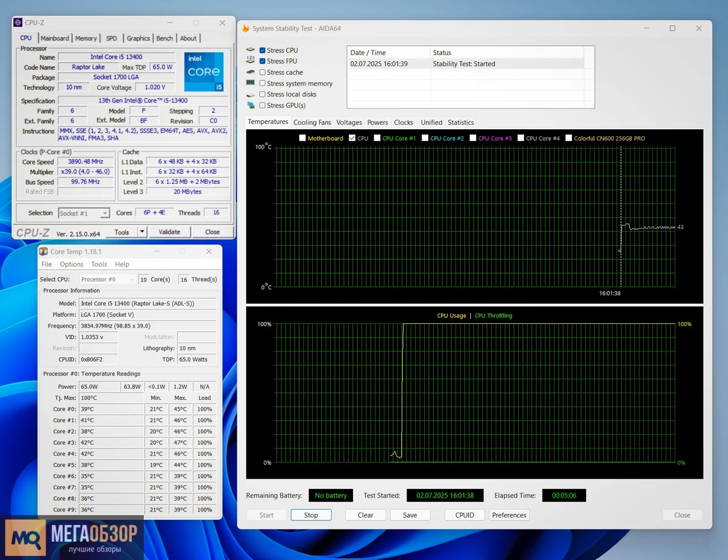Click the CPU Throttling graph legend label

tap(493, 315)
